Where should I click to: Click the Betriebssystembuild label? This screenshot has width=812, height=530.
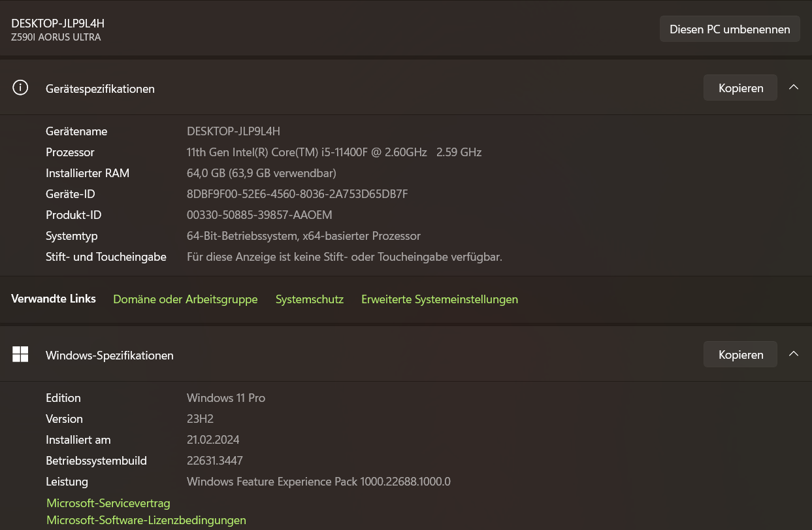[96, 461]
